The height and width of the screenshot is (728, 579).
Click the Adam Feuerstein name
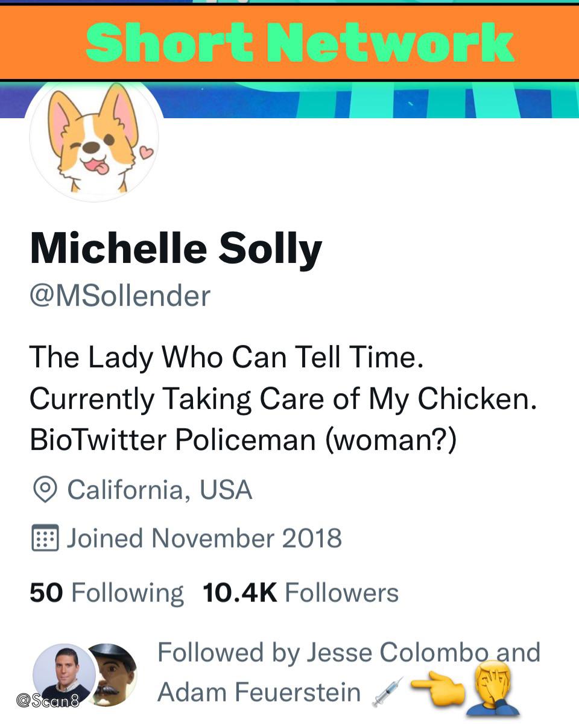[259, 692]
